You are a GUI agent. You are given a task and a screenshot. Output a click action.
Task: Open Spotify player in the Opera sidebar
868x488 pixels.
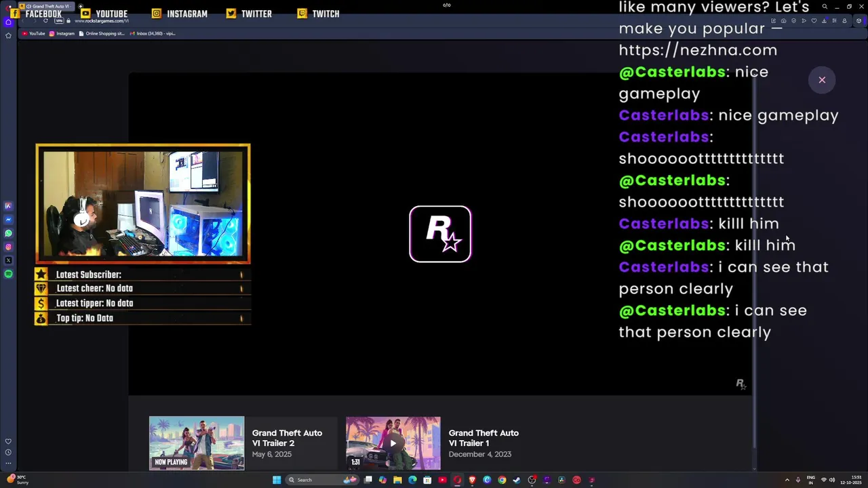coord(8,274)
